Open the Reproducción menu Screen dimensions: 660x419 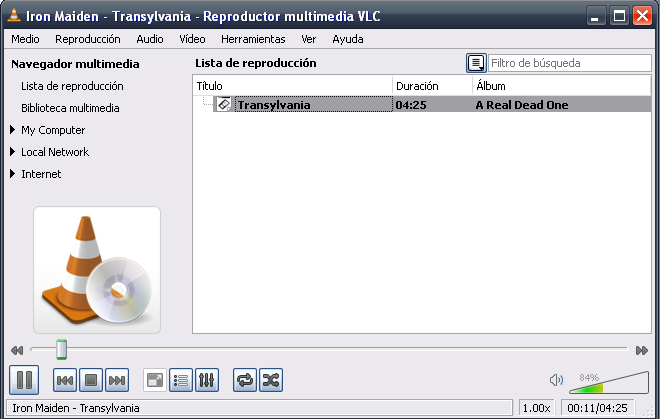(x=88, y=39)
